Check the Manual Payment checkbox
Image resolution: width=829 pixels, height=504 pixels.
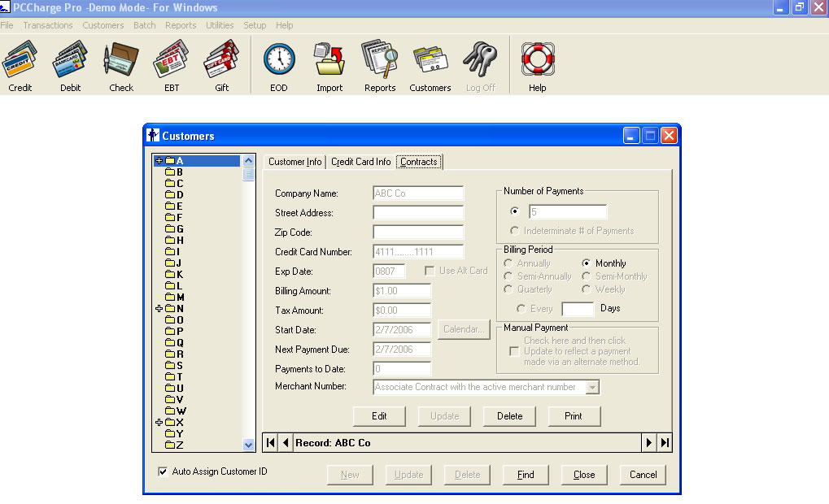513,351
